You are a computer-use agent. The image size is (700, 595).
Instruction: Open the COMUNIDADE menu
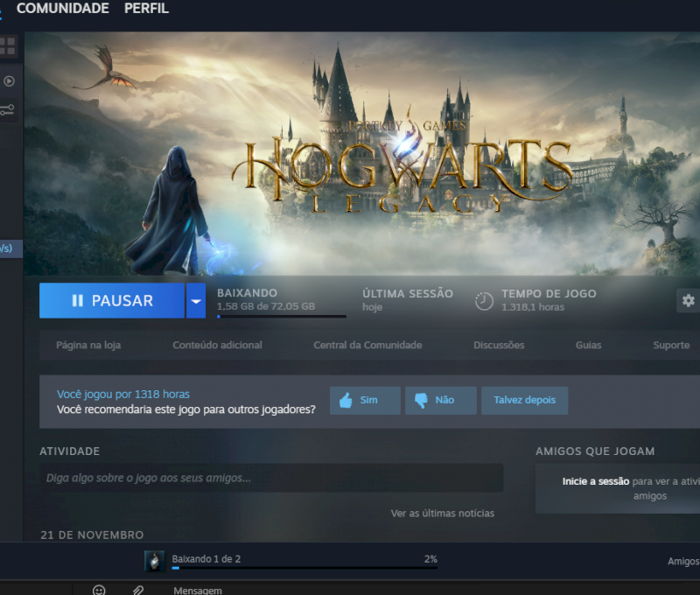coord(62,9)
